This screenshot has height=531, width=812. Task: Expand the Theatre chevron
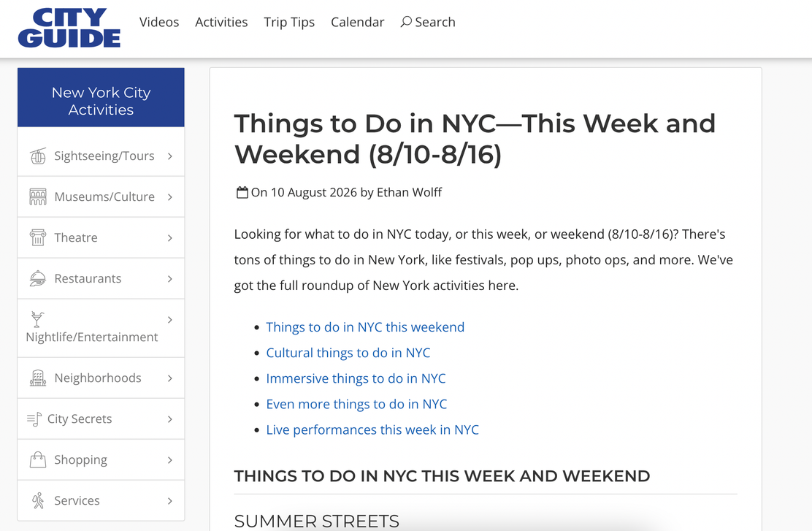[170, 238]
